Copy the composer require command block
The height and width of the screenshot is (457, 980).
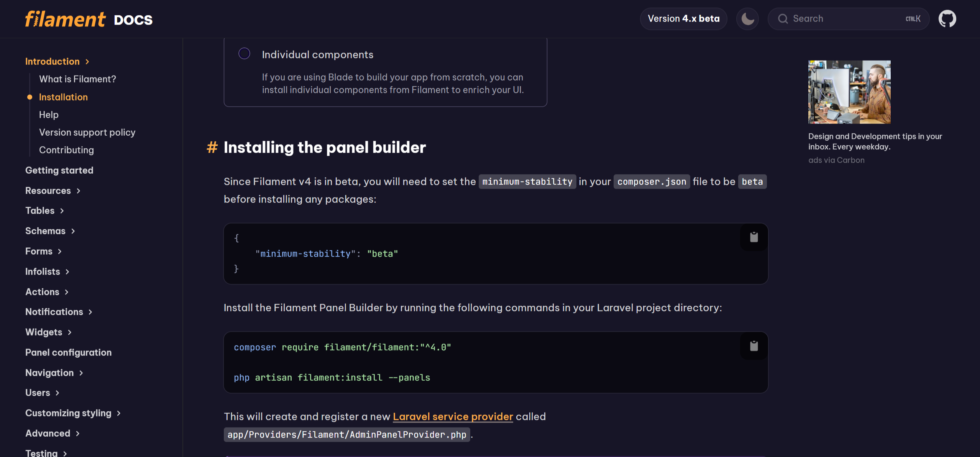tap(753, 346)
